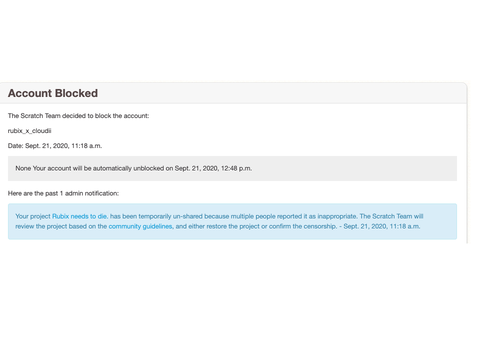Click the blocked username rubix_x_cloudii

pos(29,131)
